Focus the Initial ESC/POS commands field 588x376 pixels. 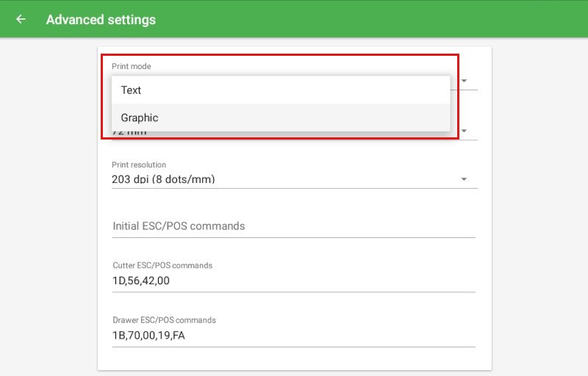293,226
